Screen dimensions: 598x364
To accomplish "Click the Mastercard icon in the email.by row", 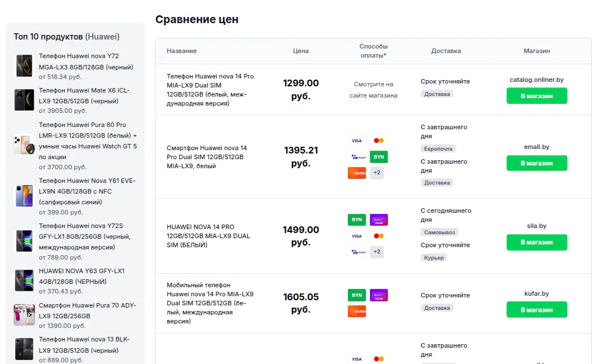I will 379,141.
